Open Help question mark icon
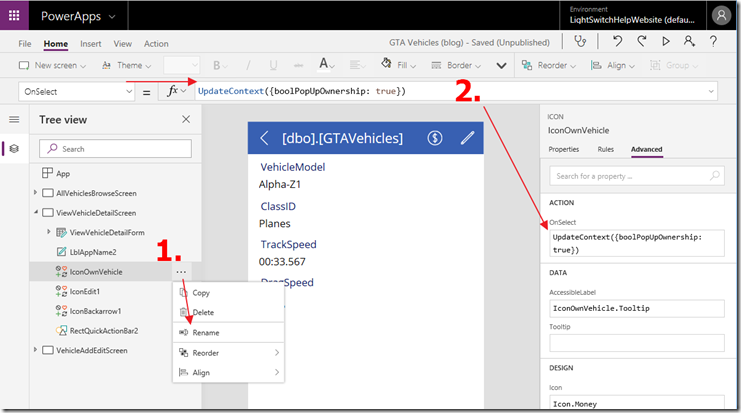This screenshot has height=413, width=741. (x=713, y=42)
